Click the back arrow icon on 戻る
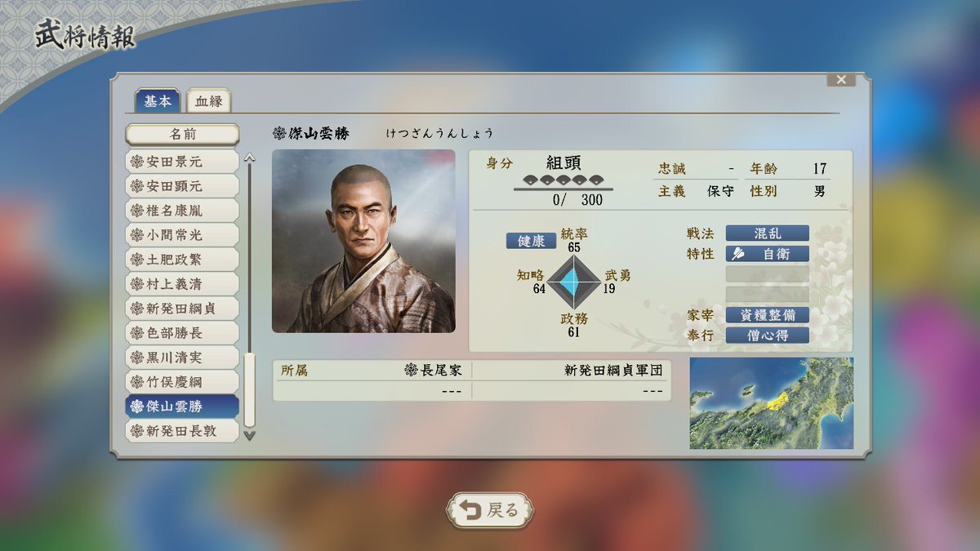Screen dimensions: 980x551 coord(470,510)
